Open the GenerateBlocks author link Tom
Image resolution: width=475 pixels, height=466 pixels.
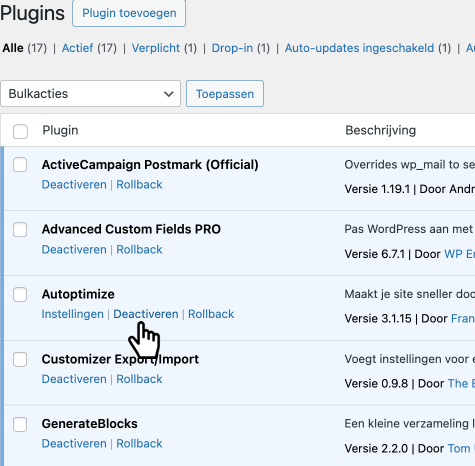(461, 449)
